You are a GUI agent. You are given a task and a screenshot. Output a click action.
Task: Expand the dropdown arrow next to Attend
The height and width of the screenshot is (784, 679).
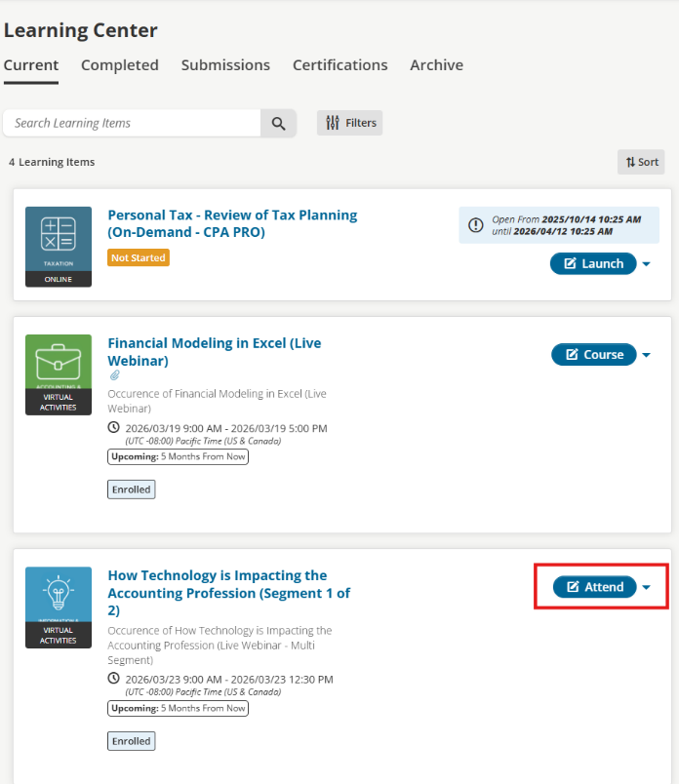[647, 587]
